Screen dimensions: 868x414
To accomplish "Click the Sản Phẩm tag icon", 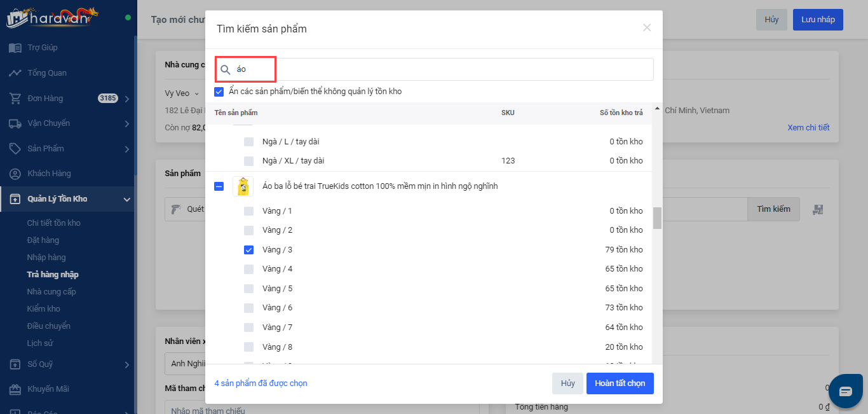I will 15,149.
